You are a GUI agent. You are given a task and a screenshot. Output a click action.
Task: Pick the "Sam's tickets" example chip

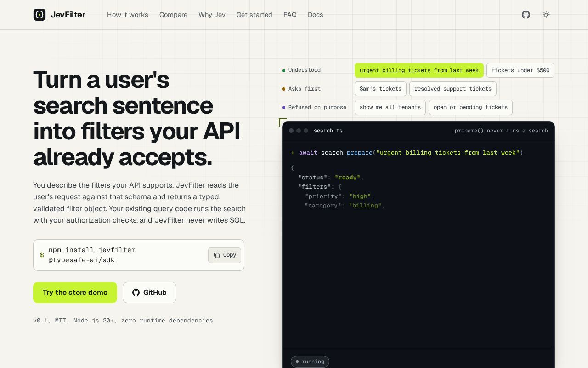[x=380, y=89]
